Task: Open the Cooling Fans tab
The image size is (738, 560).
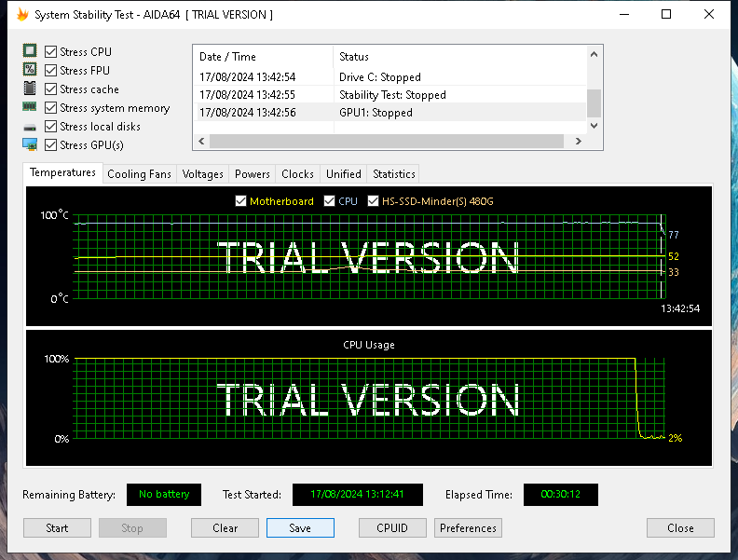Action: click(140, 174)
